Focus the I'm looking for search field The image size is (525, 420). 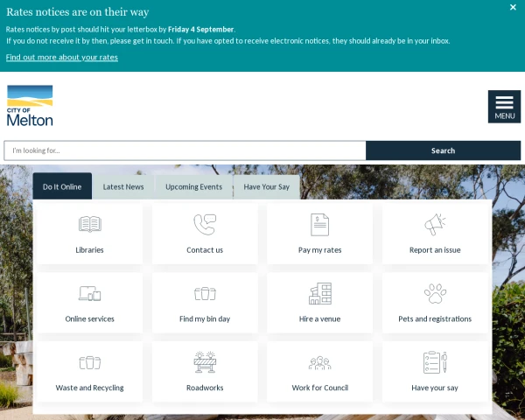point(185,150)
